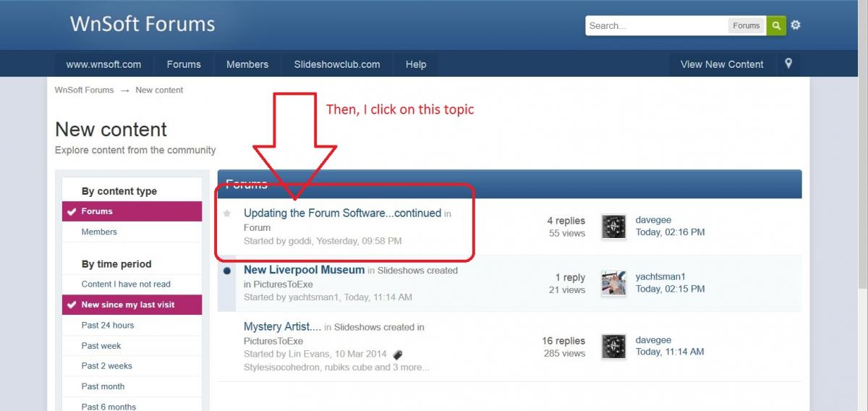This screenshot has height=411, width=868.
Task: Open yachtsman1 avatar thumbnail
Action: [x=613, y=283]
